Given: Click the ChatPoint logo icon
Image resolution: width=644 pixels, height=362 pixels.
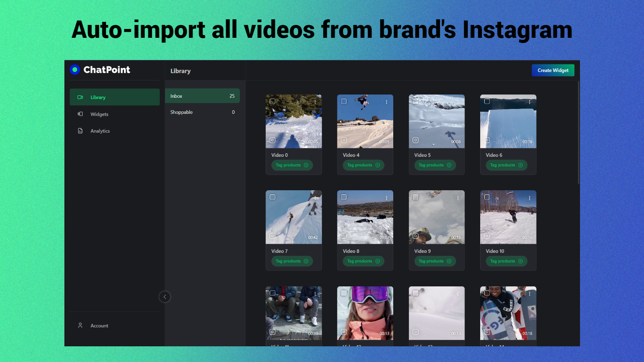Looking at the screenshot, I should click(x=74, y=70).
